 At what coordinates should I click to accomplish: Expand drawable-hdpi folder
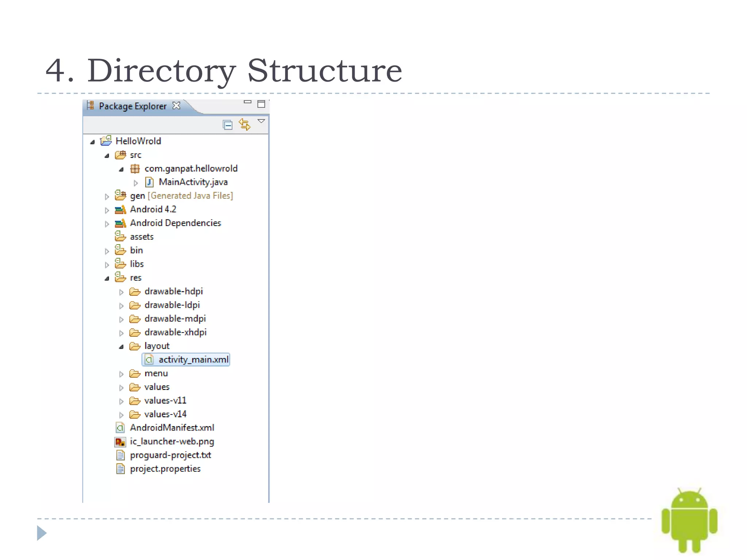point(121,292)
